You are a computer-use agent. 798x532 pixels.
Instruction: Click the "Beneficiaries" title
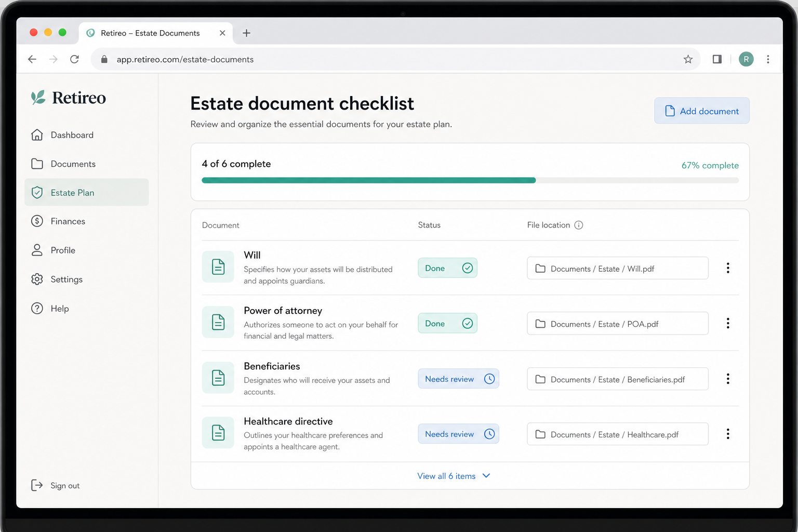(272, 366)
